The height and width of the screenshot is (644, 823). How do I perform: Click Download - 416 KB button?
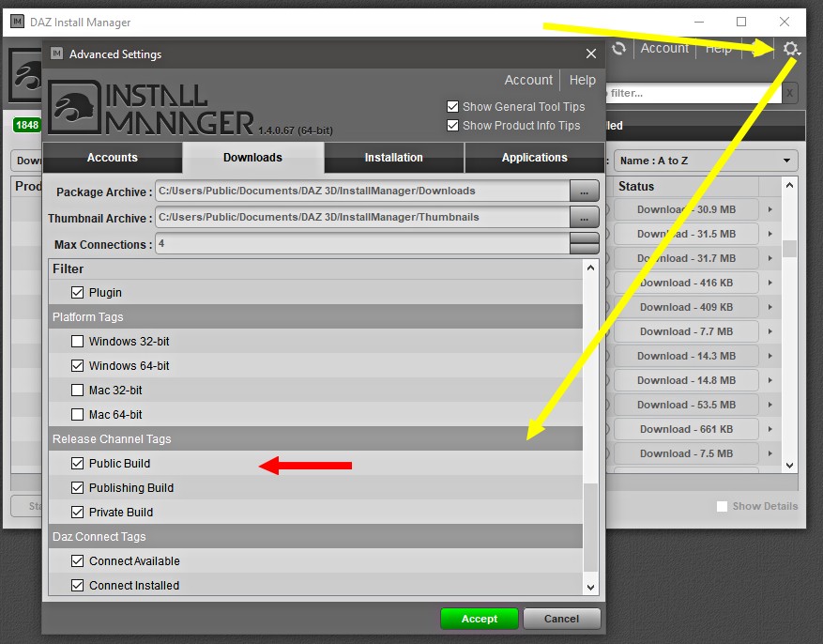pyautogui.click(x=686, y=283)
